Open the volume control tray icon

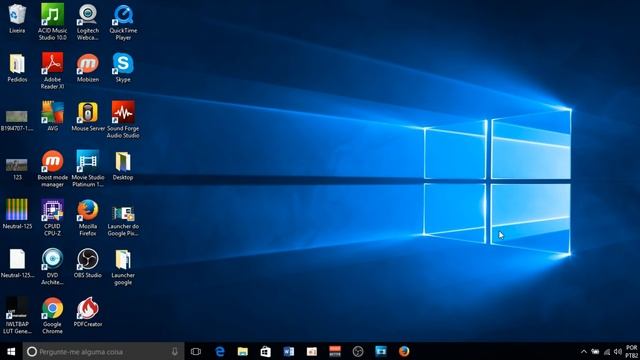click(618, 351)
